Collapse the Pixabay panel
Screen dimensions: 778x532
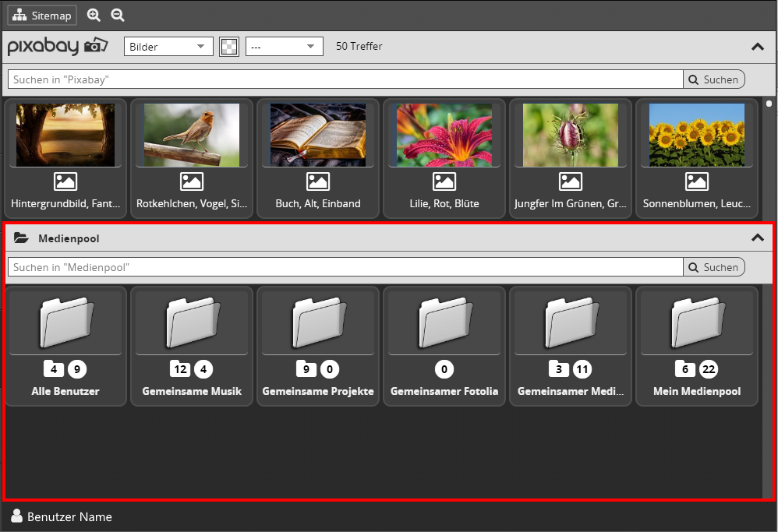[x=757, y=47]
